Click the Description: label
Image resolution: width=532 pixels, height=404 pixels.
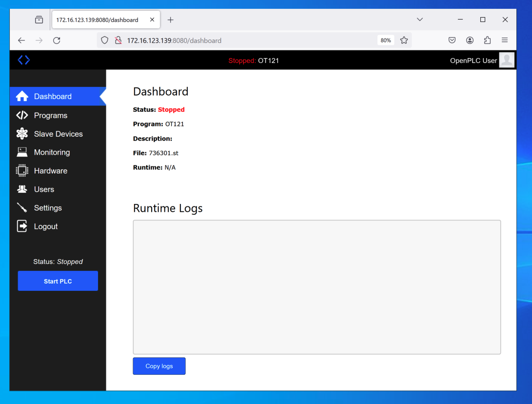click(x=153, y=139)
